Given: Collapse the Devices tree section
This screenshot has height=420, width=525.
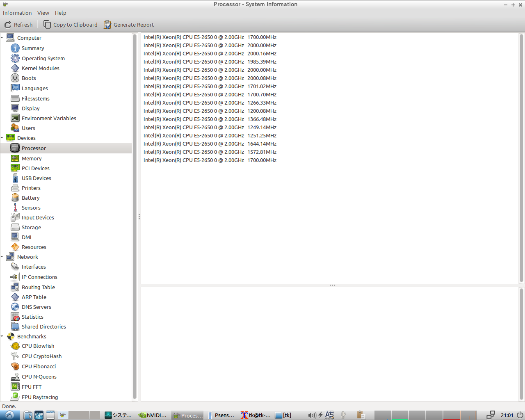Looking at the screenshot, I should pos(2,138).
